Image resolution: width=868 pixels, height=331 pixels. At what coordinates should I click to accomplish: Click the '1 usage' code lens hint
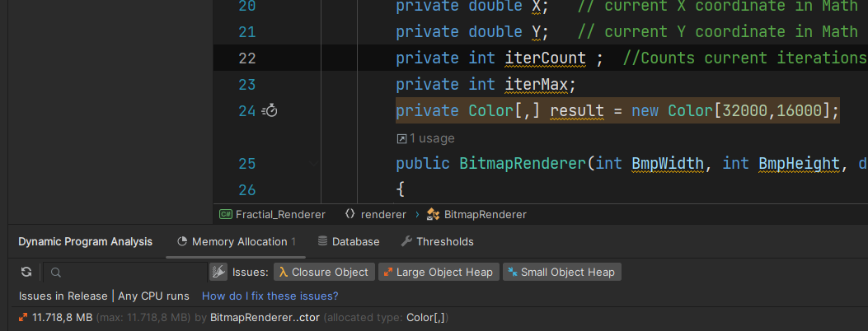[425, 138]
